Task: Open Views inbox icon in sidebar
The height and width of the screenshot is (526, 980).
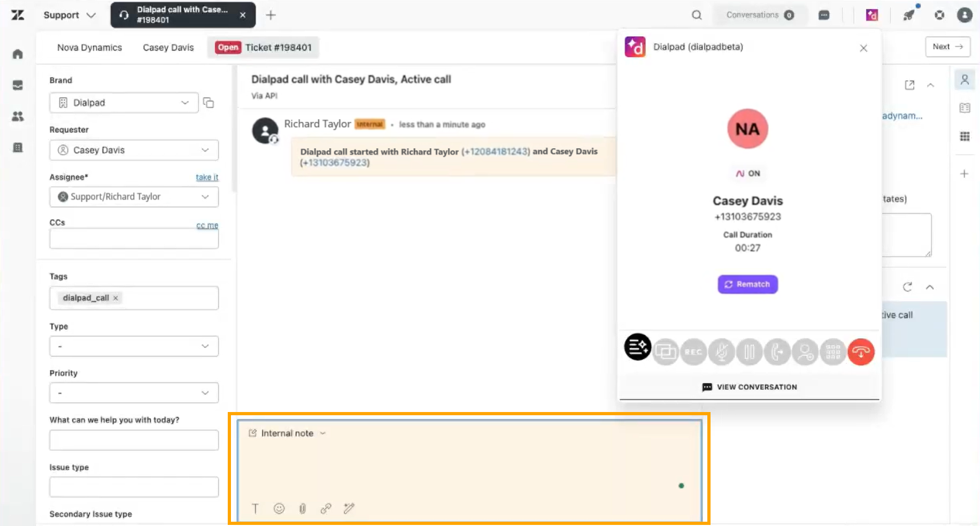Action: [18, 85]
